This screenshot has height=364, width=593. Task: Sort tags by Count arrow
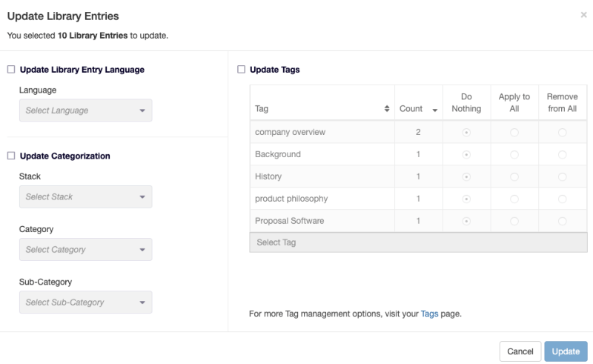click(x=435, y=109)
